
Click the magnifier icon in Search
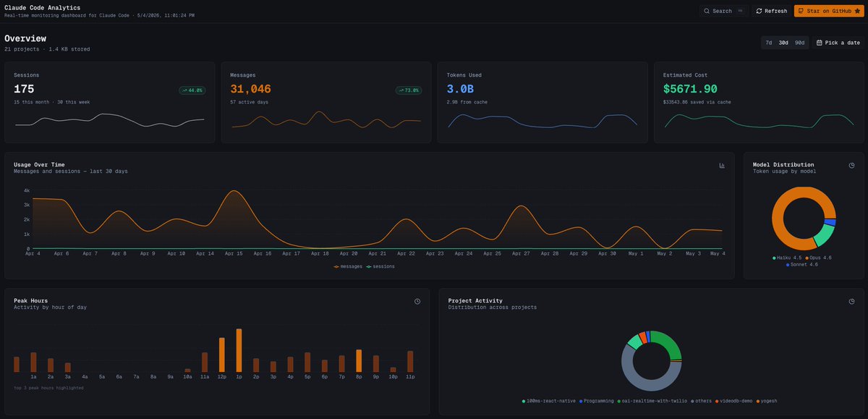pos(707,11)
